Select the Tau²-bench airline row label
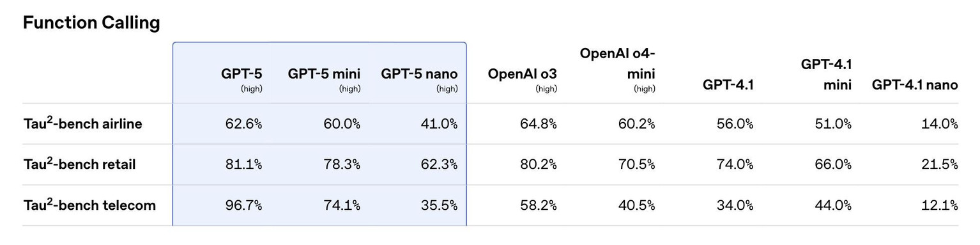The width and height of the screenshot is (980, 245). click(x=82, y=123)
